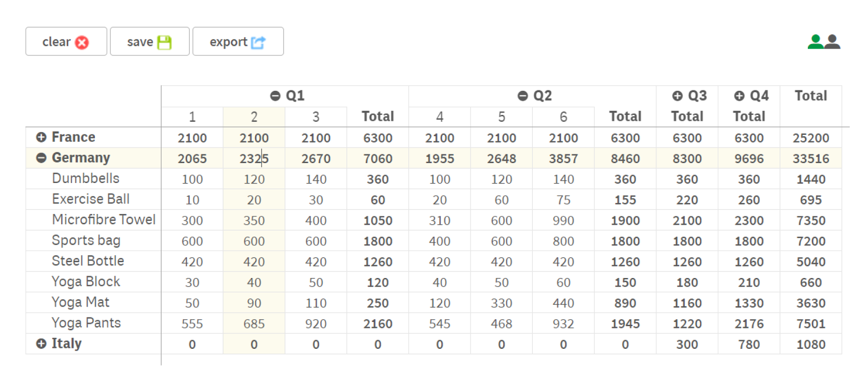Click the red X clear icon

click(82, 43)
